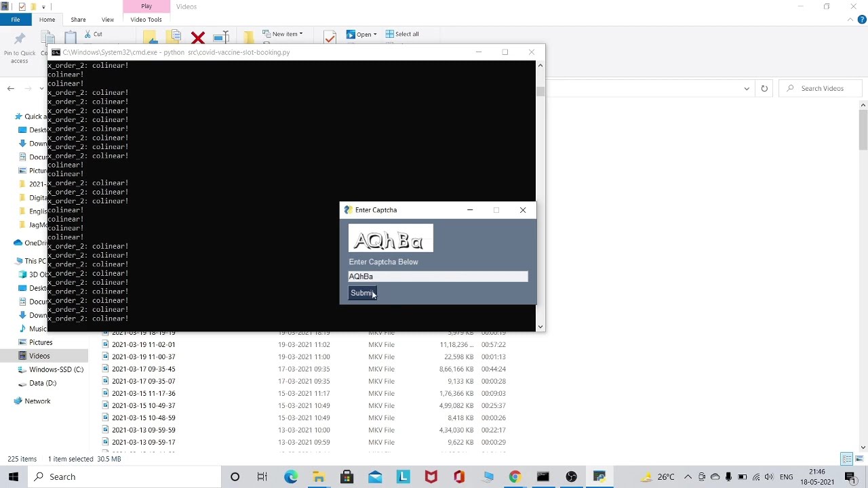Open the notification center icon
This screenshot has height=488, width=868.
click(850, 477)
